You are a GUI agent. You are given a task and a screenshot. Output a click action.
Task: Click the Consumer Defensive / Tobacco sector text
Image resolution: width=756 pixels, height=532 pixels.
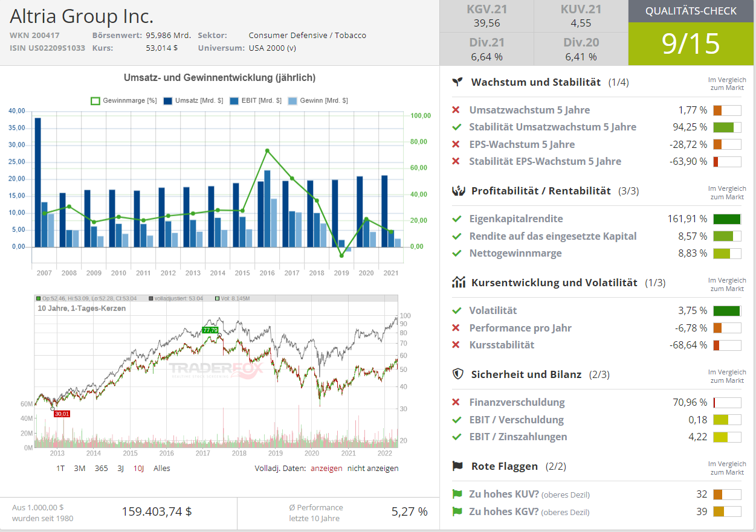tap(308, 35)
